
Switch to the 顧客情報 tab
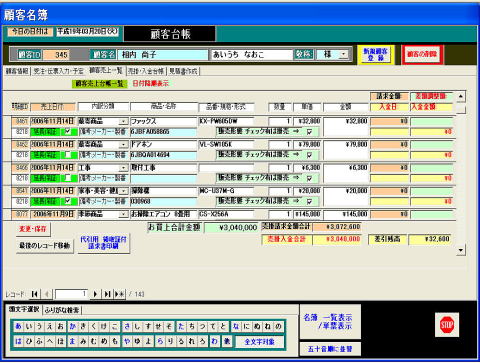(17, 71)
